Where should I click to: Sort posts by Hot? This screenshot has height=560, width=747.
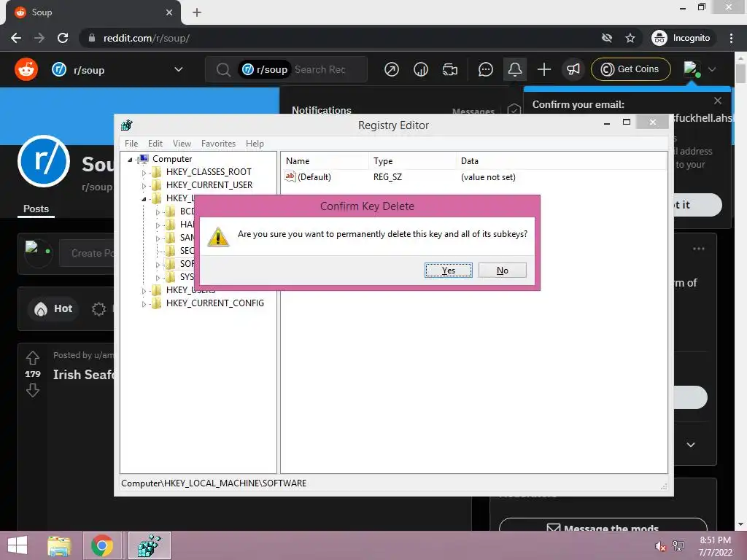(53, 308)
